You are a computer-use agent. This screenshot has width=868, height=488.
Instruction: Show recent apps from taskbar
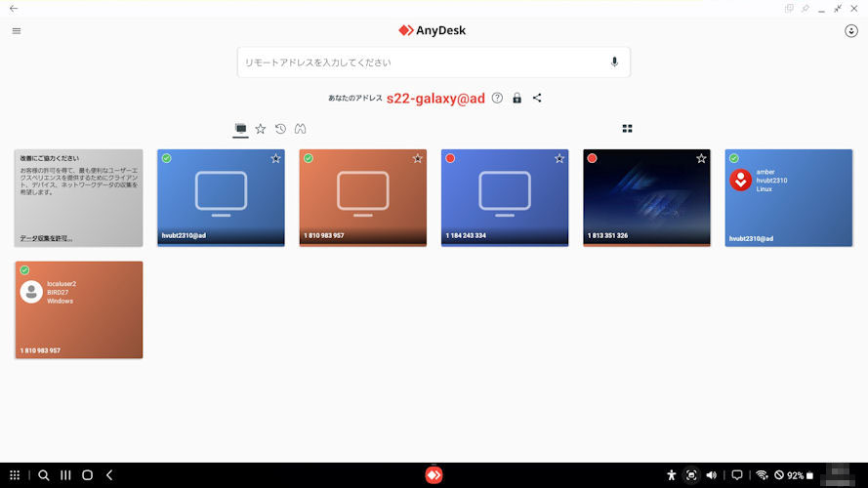[x=65, y=475]
